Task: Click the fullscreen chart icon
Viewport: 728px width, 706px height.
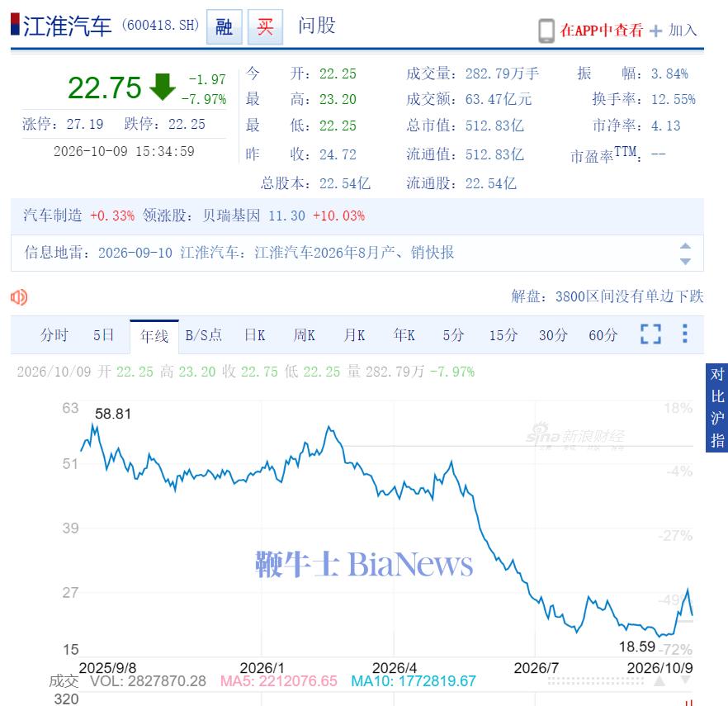Action: pos(650,334)
